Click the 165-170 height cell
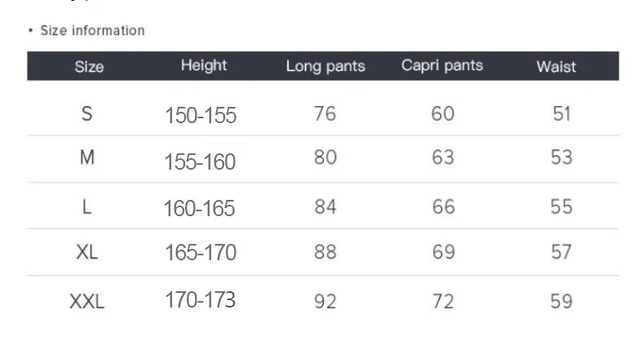This screenshot has width=644, height=341. (x=201, y=252)
